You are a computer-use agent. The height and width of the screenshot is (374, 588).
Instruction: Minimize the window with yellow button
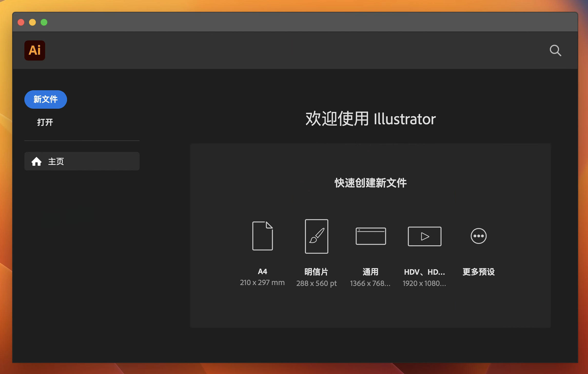(33, 22)
